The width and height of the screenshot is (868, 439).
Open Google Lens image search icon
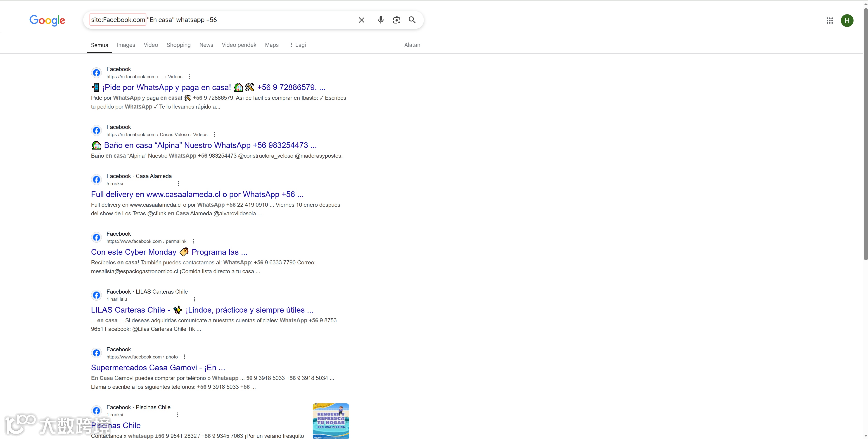click(x=396, y=20)
